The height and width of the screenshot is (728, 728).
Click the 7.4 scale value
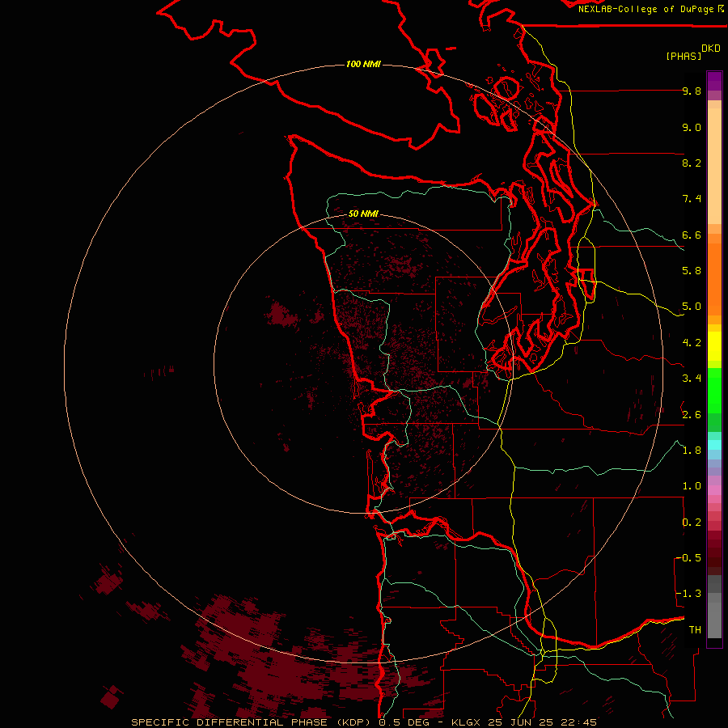click(692, 199)
